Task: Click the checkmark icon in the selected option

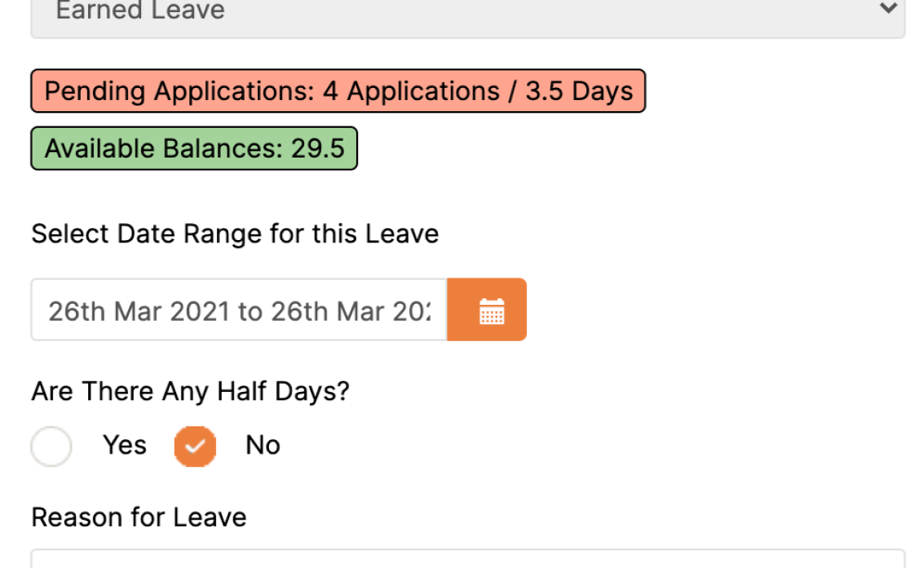Action: pyautogui.click(x=195, y=446)
